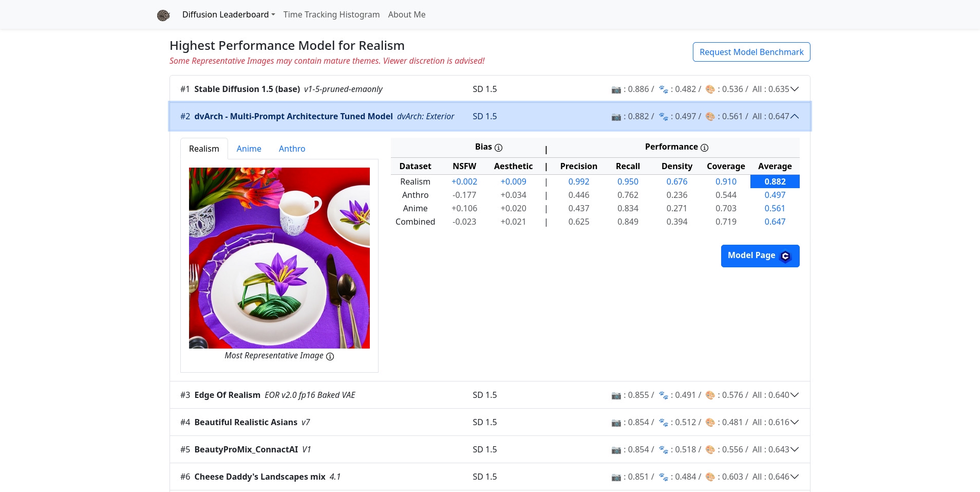The height and width of the screenshot is (492, 980).
Task: Click the info icon next to Bias
Action: (498, 148)
